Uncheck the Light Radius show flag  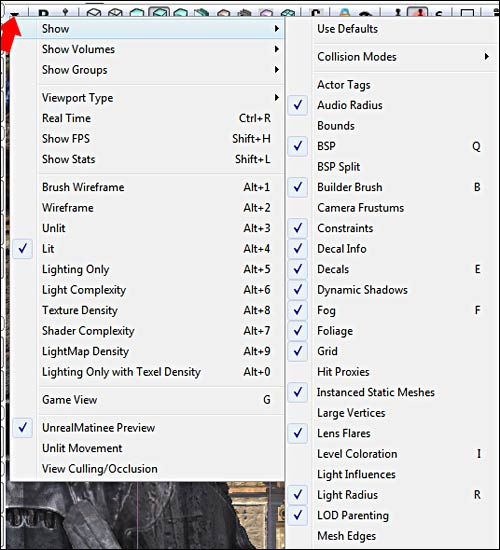393,495
